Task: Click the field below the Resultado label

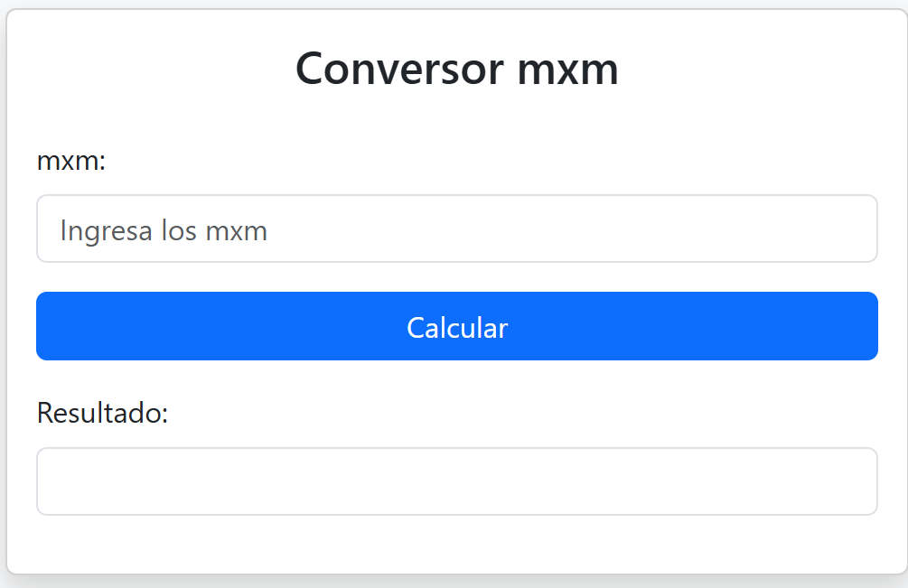Action: [x=457, y=481]
